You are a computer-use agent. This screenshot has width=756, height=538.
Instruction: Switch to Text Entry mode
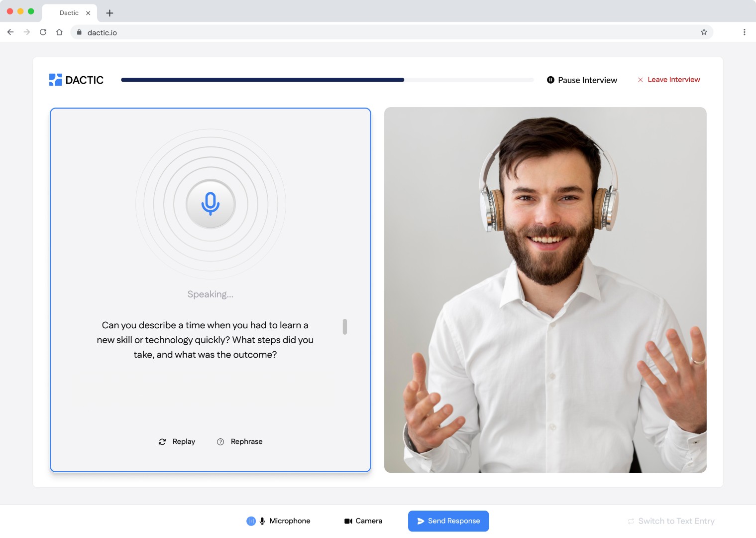tap(671, 521)
